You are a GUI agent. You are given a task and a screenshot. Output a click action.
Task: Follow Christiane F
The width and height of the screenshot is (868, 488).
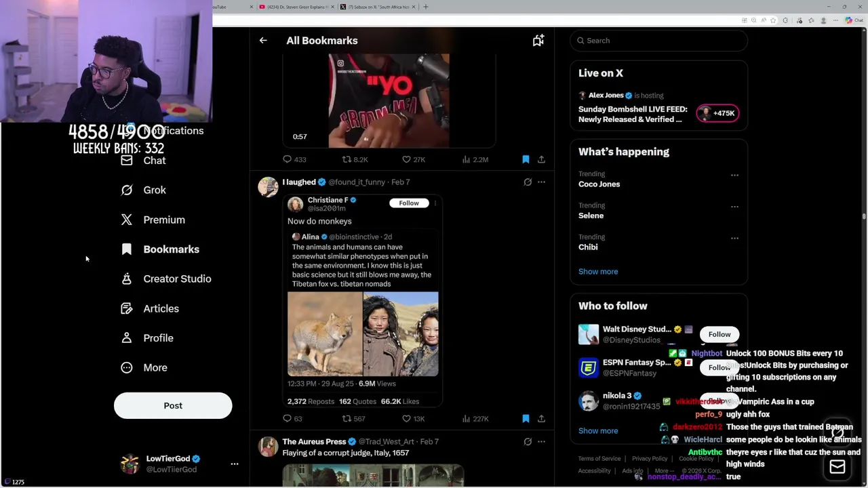coord(409,203)
